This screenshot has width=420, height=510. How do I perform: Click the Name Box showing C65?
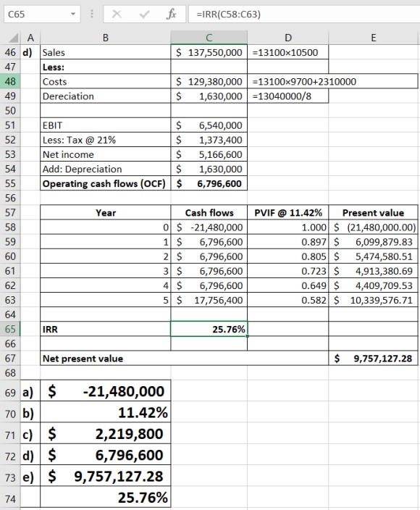click(x=42, y=14)
